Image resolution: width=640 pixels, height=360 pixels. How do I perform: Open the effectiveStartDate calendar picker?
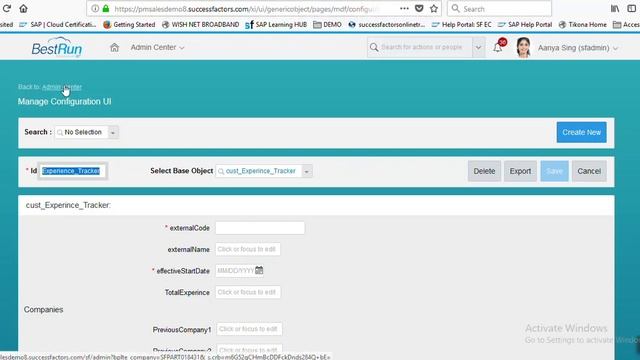point(259,270)
